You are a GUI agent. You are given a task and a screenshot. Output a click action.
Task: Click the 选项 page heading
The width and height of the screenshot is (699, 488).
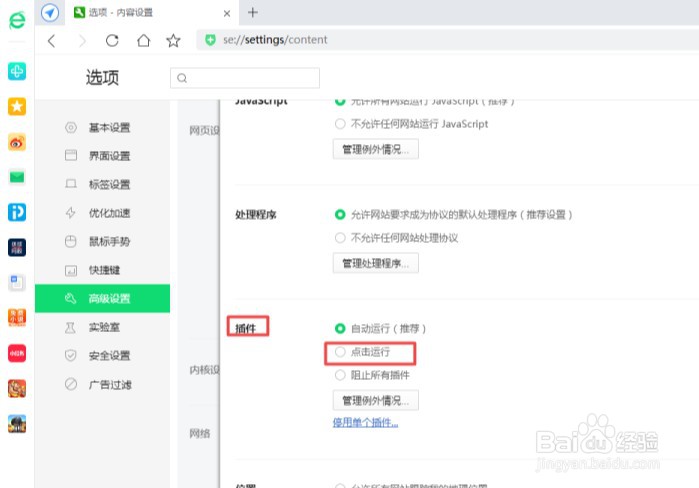coord(103,78)
